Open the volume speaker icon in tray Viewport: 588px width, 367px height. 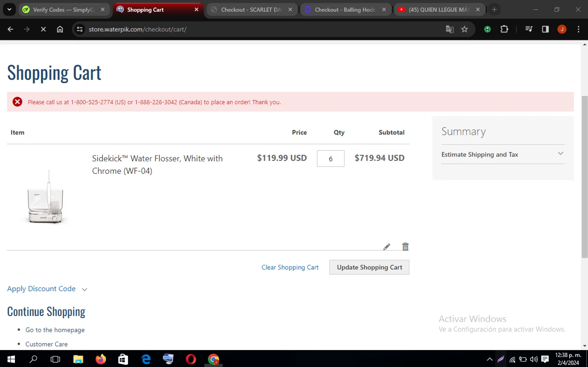point(534,359)
